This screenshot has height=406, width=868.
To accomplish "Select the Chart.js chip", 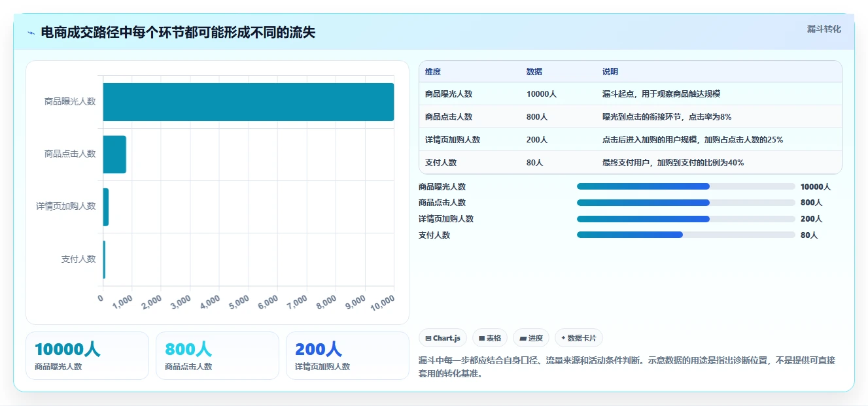I will (x=443, y=338).
